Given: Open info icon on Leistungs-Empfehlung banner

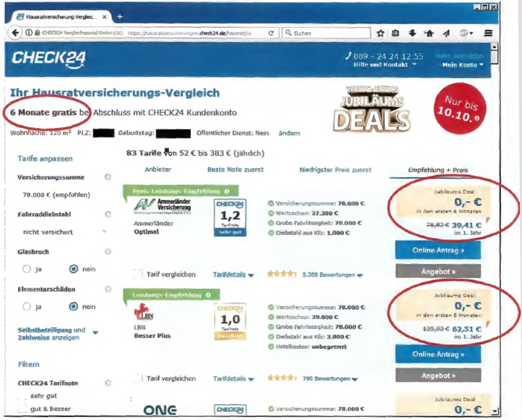Looking at the screenshot, I should coord(208,295).
